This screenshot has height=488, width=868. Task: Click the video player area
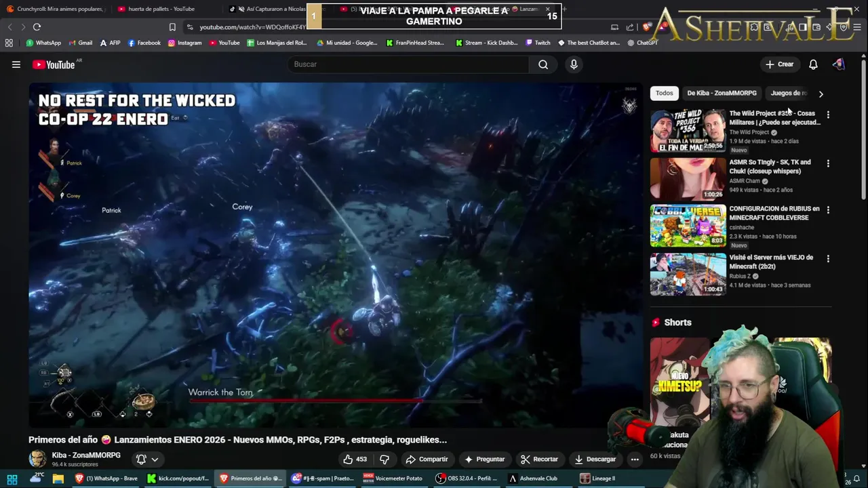click(x=336, y=256)
